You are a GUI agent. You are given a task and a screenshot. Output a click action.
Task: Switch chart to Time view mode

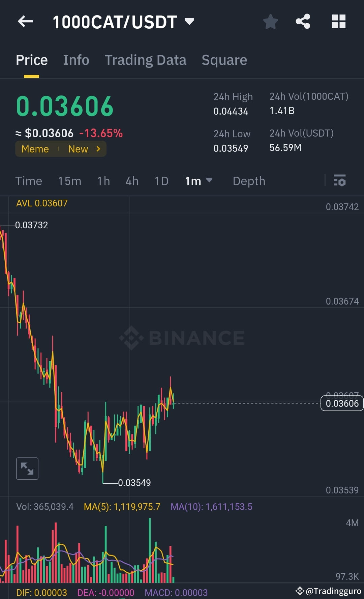29,181
